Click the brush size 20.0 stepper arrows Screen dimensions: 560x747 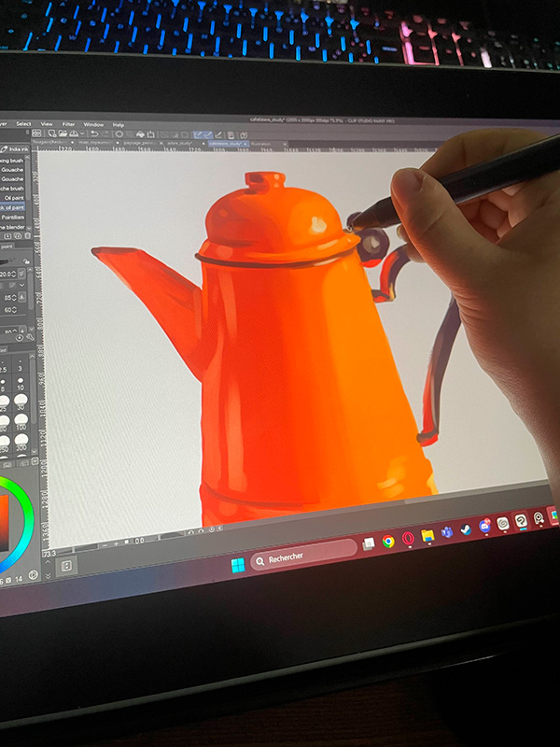(x=14, y=274)
